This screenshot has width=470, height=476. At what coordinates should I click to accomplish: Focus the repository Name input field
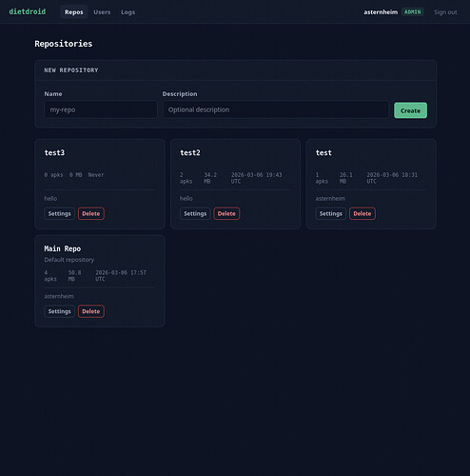click(101, 109)
